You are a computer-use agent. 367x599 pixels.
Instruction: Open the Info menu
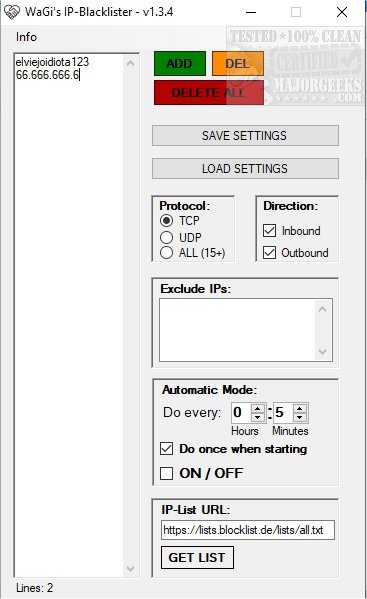coord(26,37)
